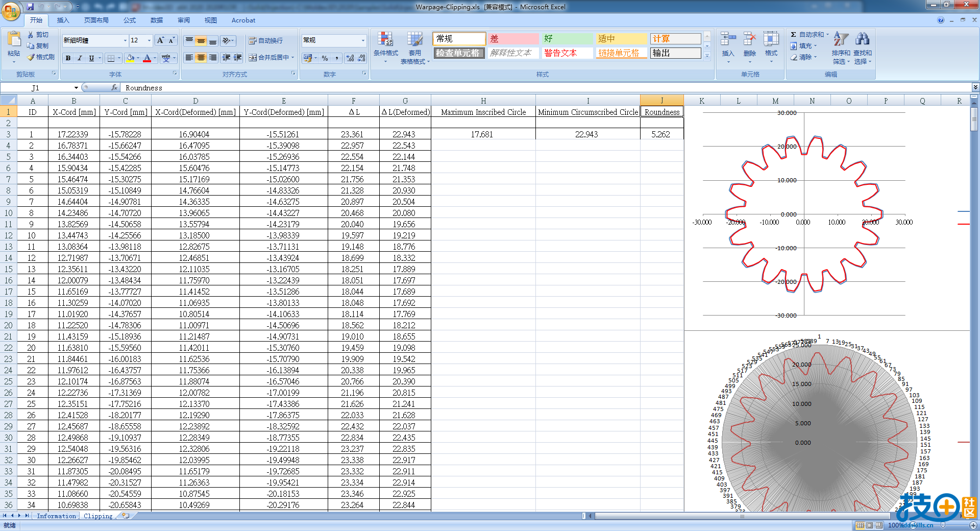This screenshot has height=531, width=980.
Task: Switch to the Information sheet tab
Action: coord(56,516)
